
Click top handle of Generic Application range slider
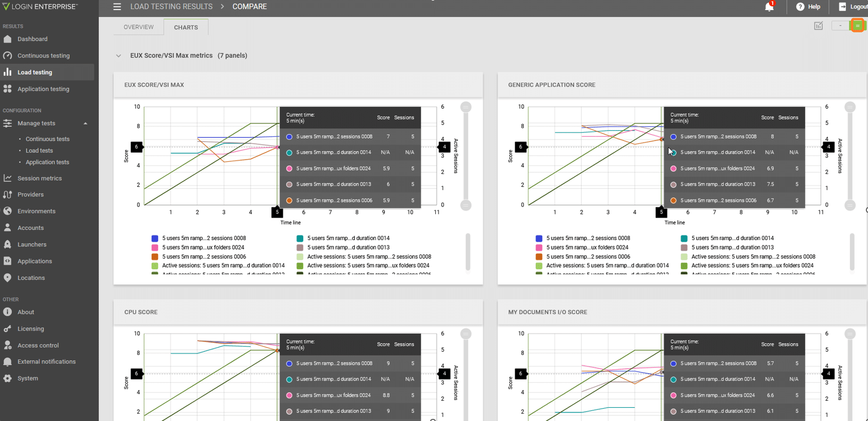pyautogui.click(x=850, y=107)
